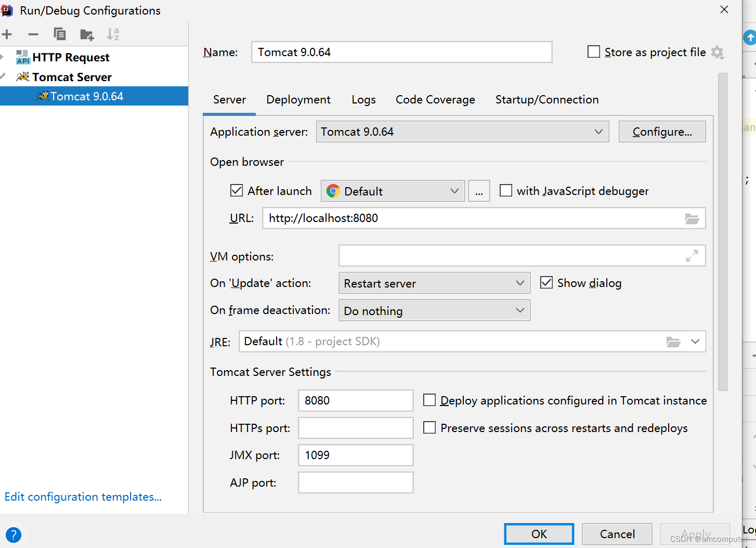The image size is (756, 548).
Task: Copy the selected configuration
Action: click(x=60, y=34)
